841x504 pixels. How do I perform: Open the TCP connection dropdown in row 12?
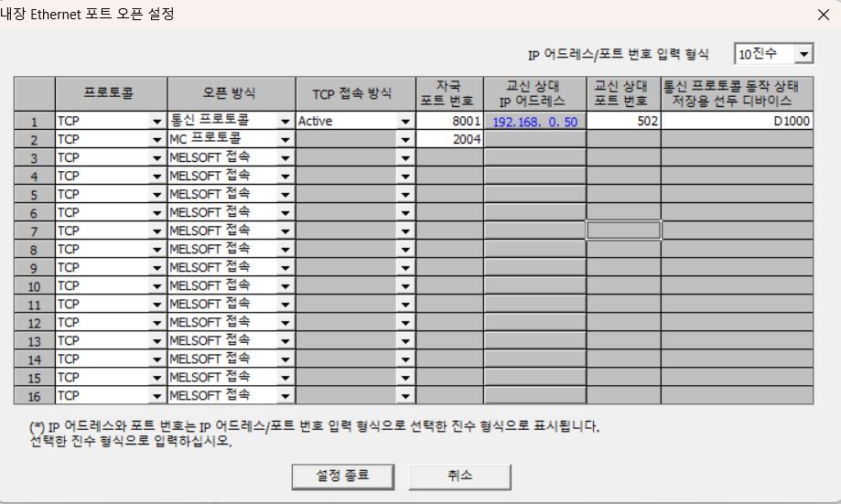click(x=405, y=323)
